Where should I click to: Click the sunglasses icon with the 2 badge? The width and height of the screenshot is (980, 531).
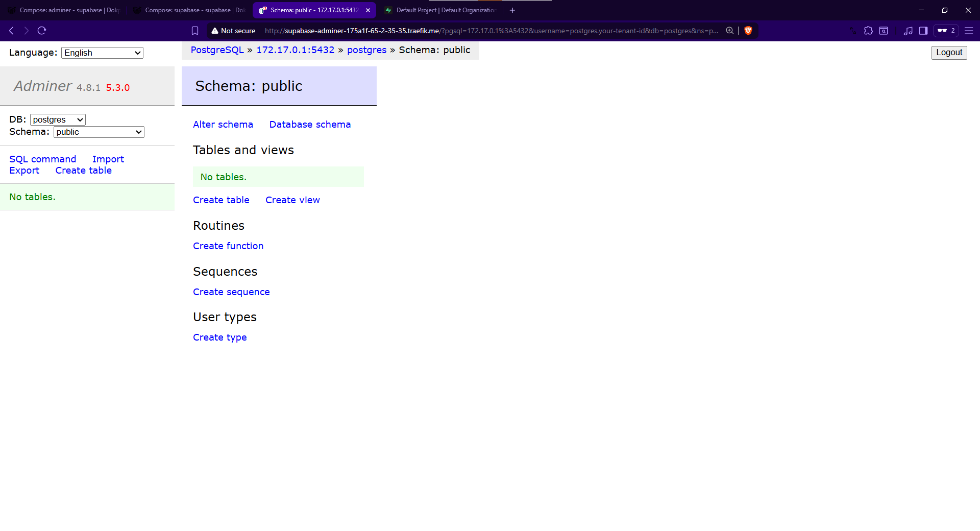pyautogui.click(x=946, y=31)
